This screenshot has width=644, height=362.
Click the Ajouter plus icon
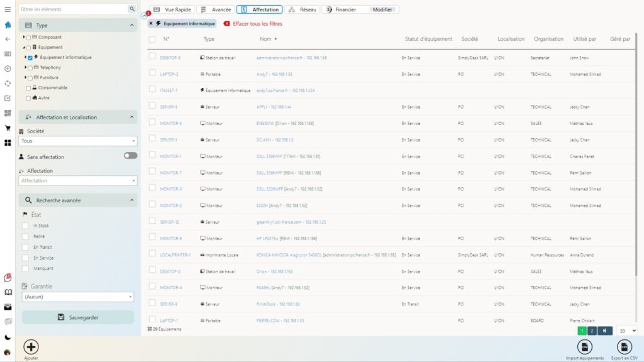[x=31, y=346]
